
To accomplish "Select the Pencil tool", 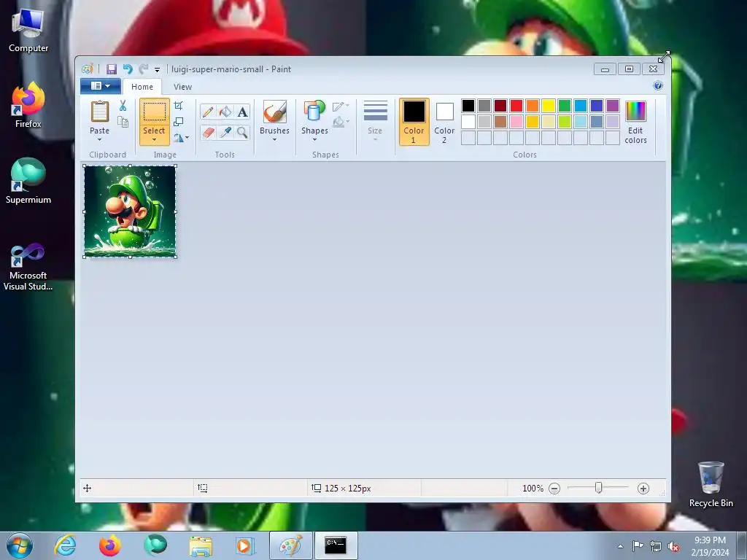I will coord(208,112).
